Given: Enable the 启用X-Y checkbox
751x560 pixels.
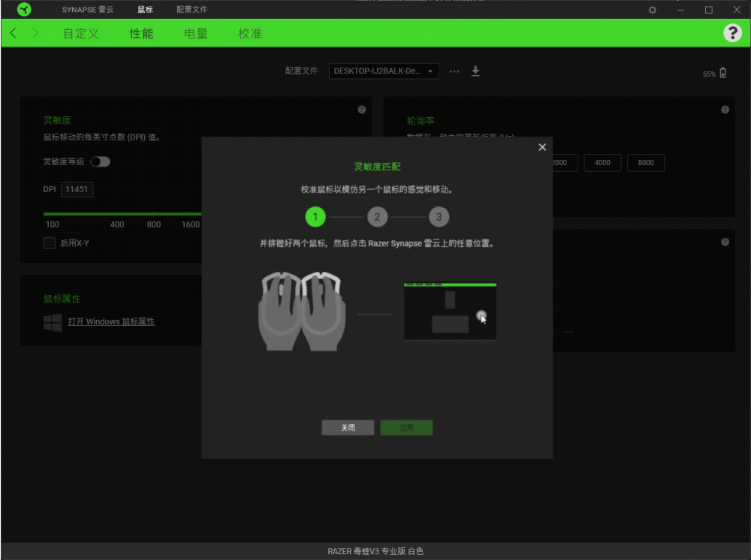Looking at the screenshot, I should [50, 242].
